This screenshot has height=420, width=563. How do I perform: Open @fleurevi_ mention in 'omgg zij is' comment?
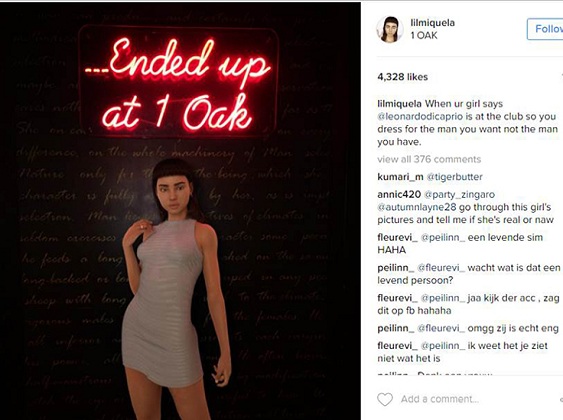(441, 328)
